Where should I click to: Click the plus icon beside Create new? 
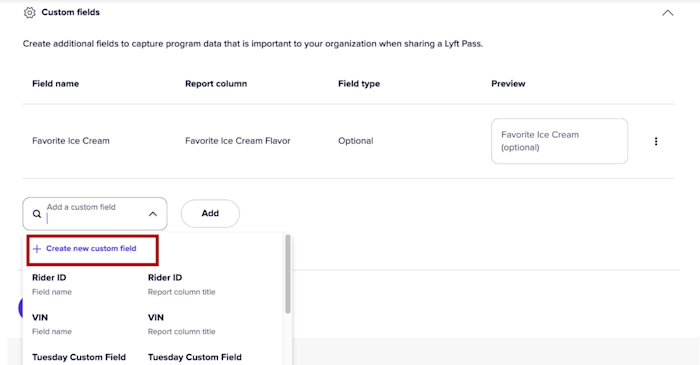[37, 249]
